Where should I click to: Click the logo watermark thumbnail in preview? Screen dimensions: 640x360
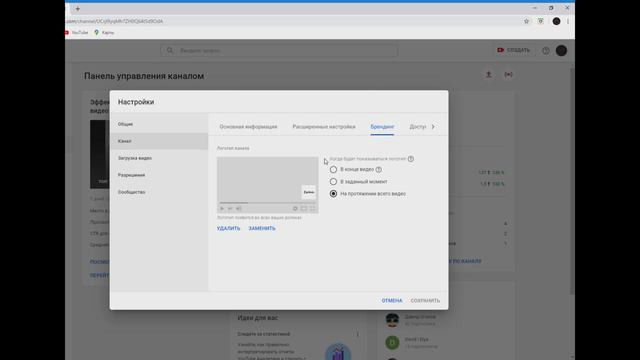309,192
